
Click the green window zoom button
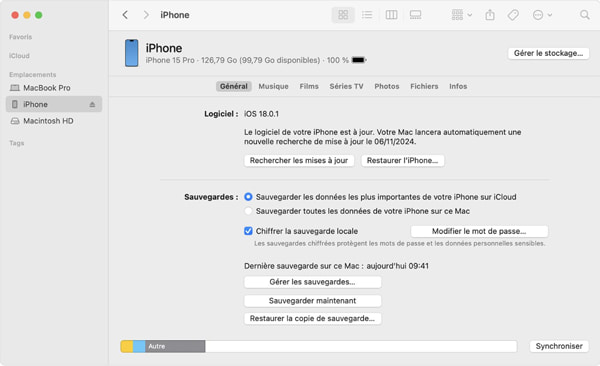[39, 15]
